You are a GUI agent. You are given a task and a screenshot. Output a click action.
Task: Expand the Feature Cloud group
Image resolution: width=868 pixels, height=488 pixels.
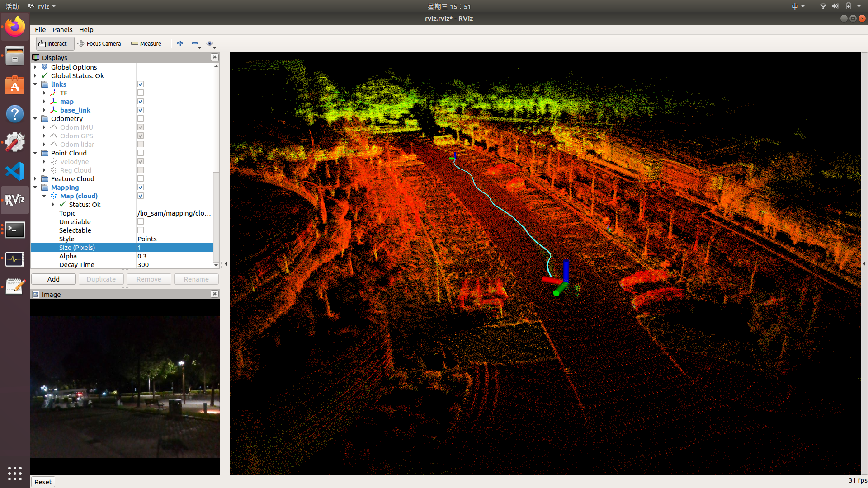pyautogui.click(x=35, y=179)
